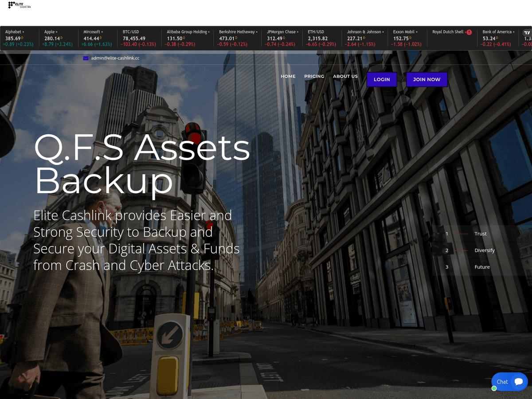This screenshot has height=399, width=532.
Task: Open the PRICING menu item
Action: point(314,76)
